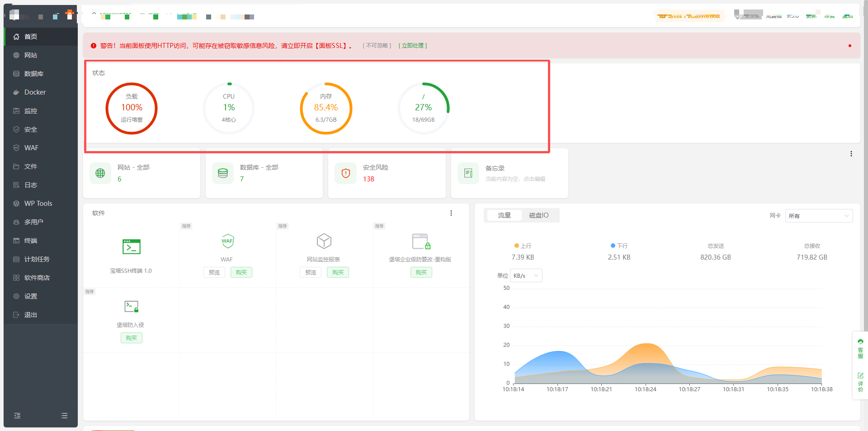868x431 pixels.
Task: Open the 网卡 dropdown showing 所有
Action: coord(818,216)
